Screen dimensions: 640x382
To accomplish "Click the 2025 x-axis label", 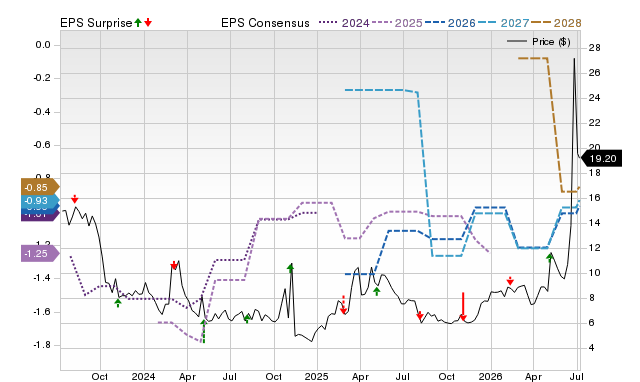I will 316,376.
